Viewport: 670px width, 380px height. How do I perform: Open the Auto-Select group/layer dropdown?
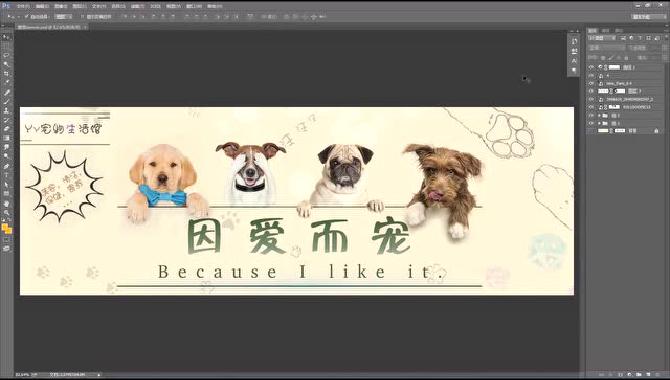click(63, 16)
